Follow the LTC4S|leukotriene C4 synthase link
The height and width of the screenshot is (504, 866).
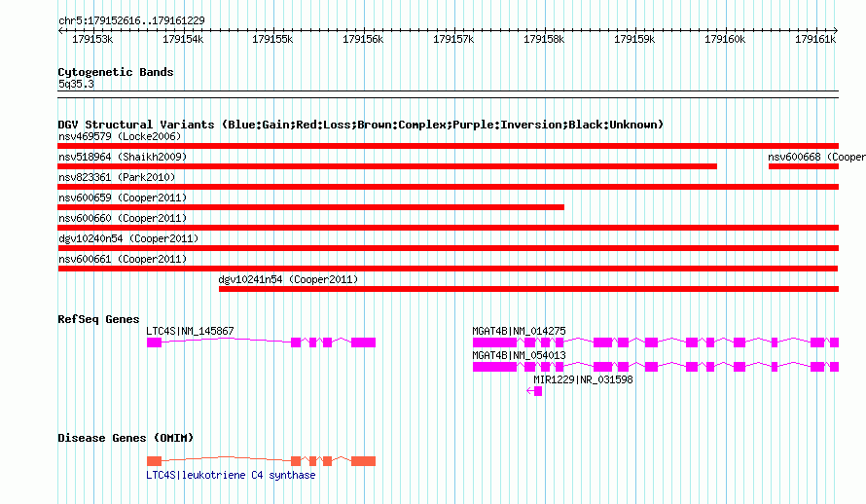[x=231, y=475]
